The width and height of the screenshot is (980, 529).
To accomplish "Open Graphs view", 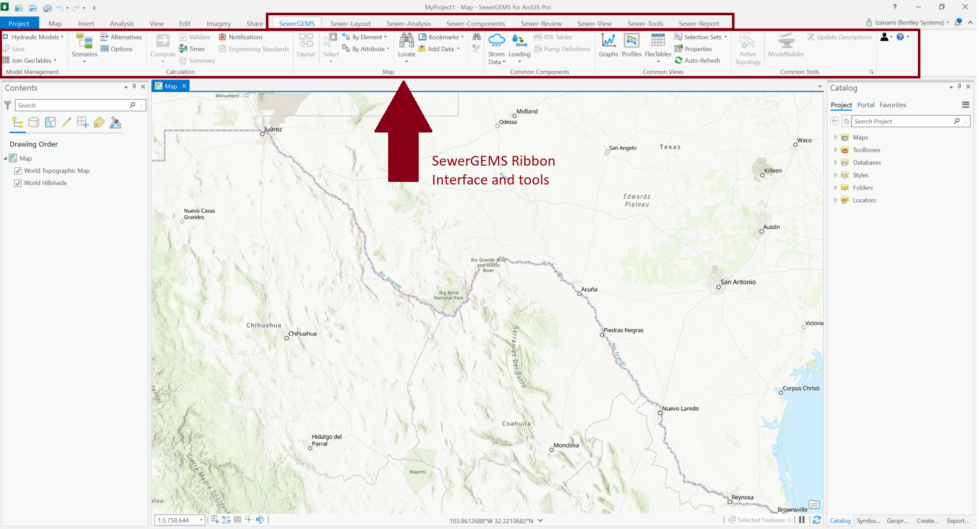I will click(608, 45).
